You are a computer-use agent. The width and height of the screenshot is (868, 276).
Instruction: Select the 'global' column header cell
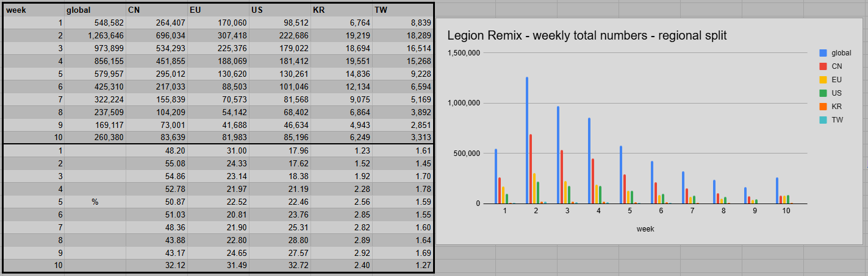click(x=95, y=9)
